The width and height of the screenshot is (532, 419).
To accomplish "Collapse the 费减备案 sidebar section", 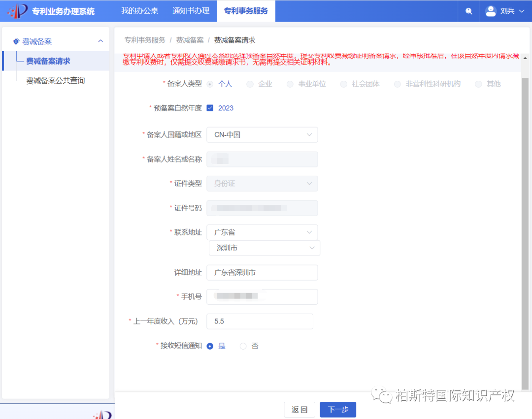I will tap(100, 39).
